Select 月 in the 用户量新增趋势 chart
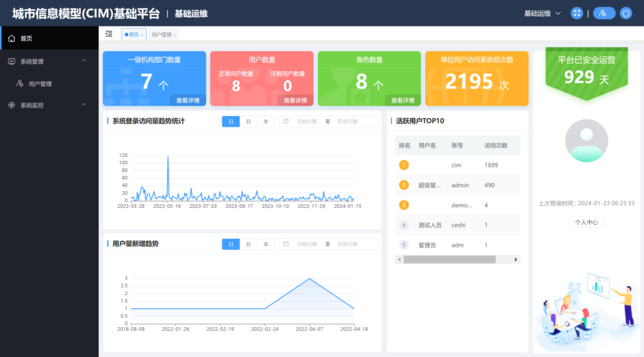This screenshot has height=357, width=644. (x=249, y=244)
